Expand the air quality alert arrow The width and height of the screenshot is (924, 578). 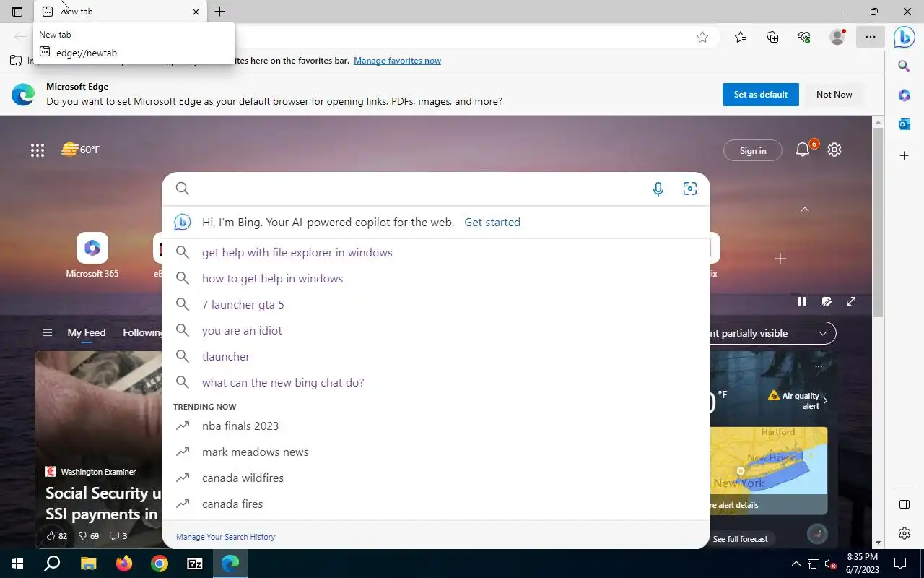pyautogui.click(x=825, y=400)
